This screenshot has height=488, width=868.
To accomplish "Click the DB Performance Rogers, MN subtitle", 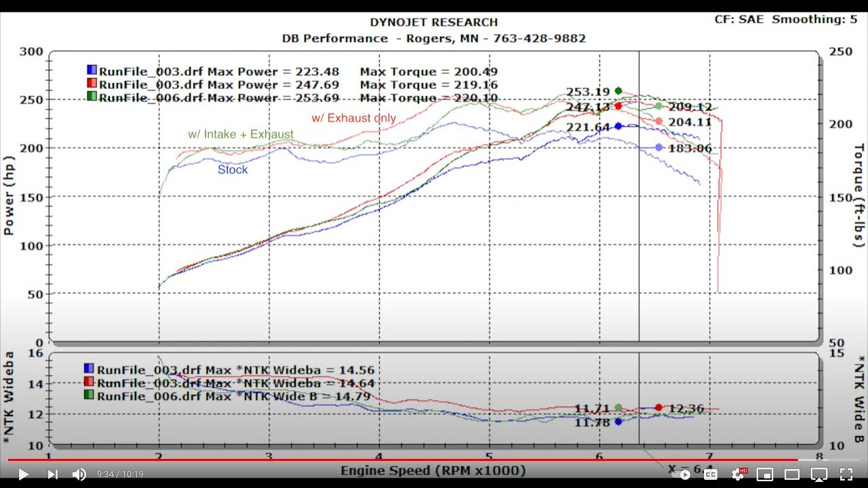I will [434, 39].
